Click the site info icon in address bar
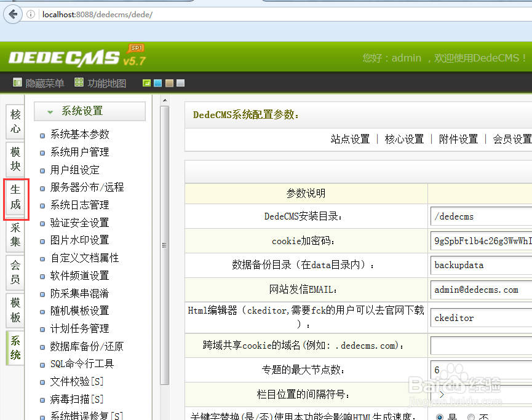The height and width of the screenshot is (420, 532). [x=31, y=14]
